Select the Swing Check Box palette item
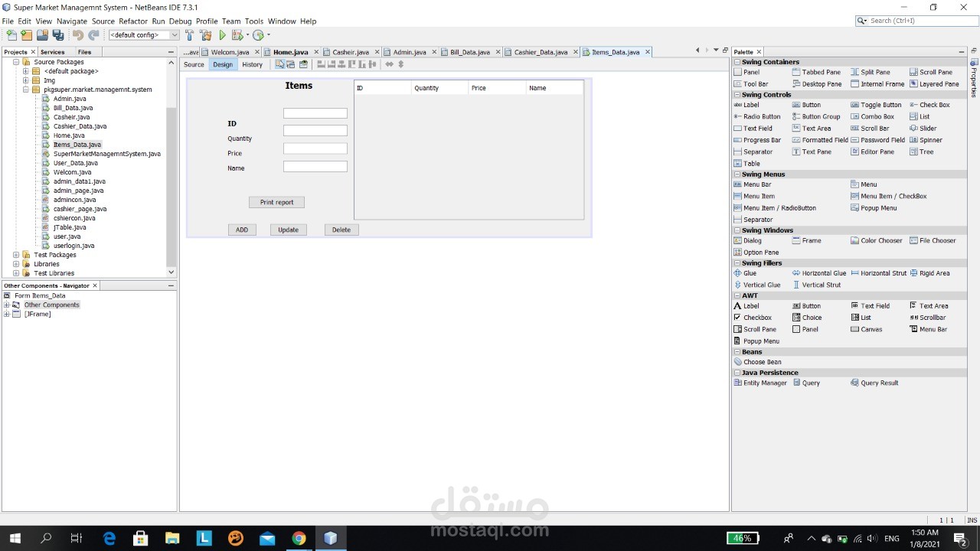This screenshot has height=551, width=980. (930, 105)
